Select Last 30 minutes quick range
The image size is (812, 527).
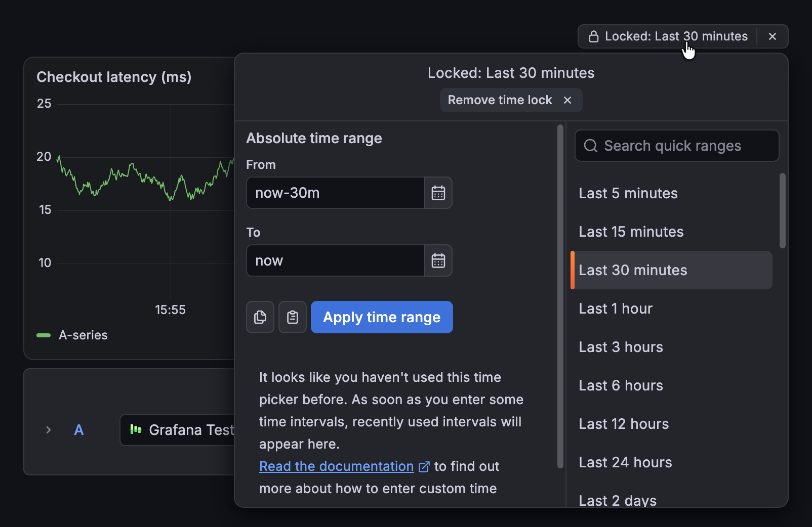[x=671, y=270]
